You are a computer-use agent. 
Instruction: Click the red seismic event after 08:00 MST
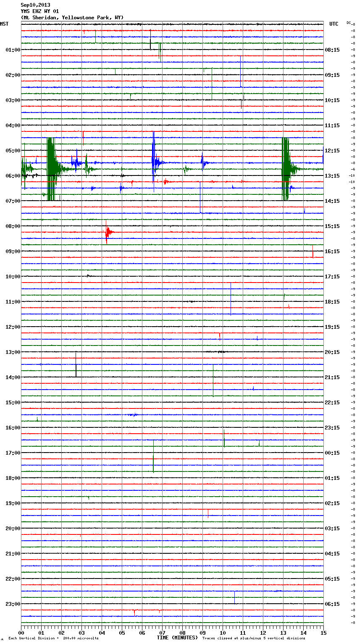[x=108, y=232]
